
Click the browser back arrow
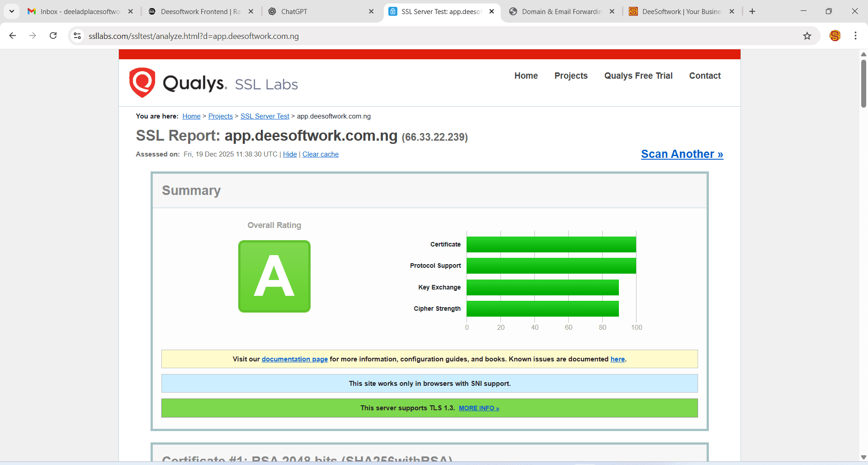13,36
